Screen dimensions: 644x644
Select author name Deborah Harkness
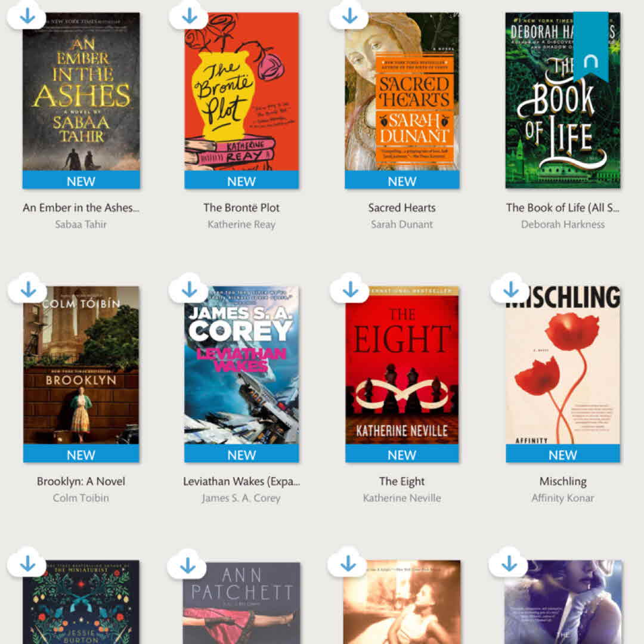pyautogui.click(x=563, y=224)
